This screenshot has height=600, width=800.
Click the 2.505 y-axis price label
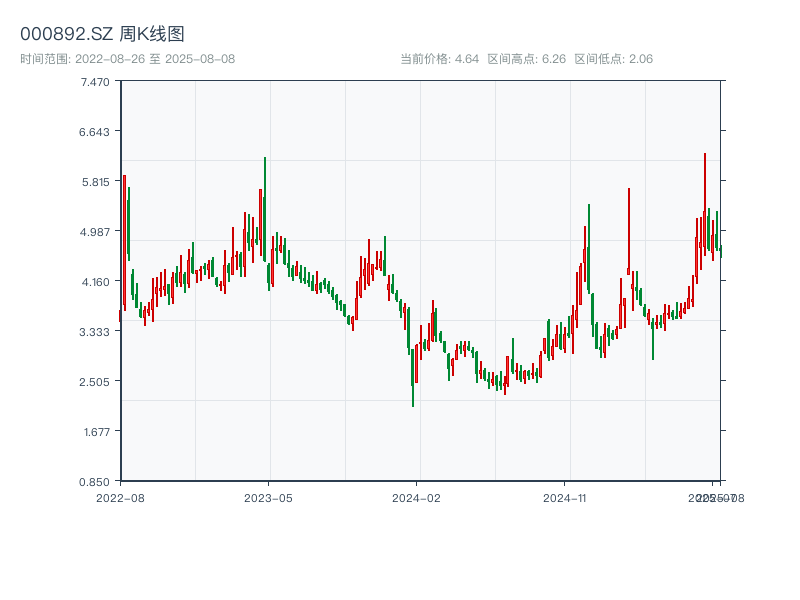coord(96,381)
